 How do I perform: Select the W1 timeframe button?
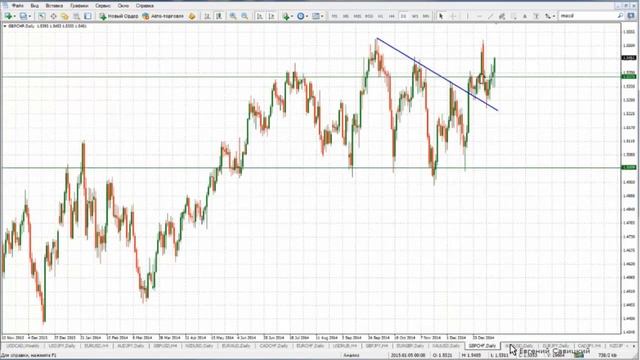pos(415,16)
